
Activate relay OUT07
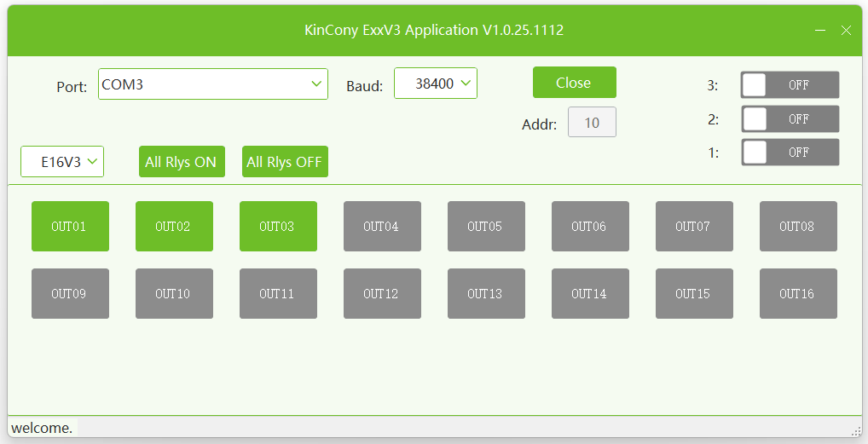(695, 226)
